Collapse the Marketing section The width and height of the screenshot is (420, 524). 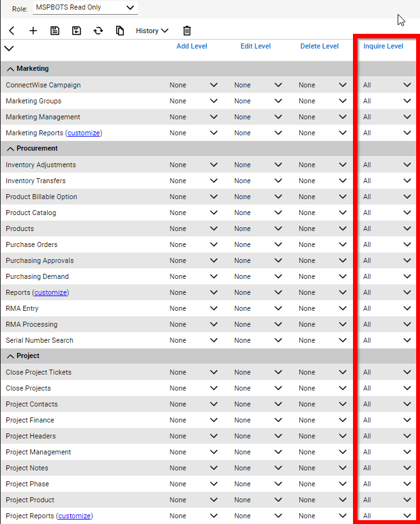11,69
